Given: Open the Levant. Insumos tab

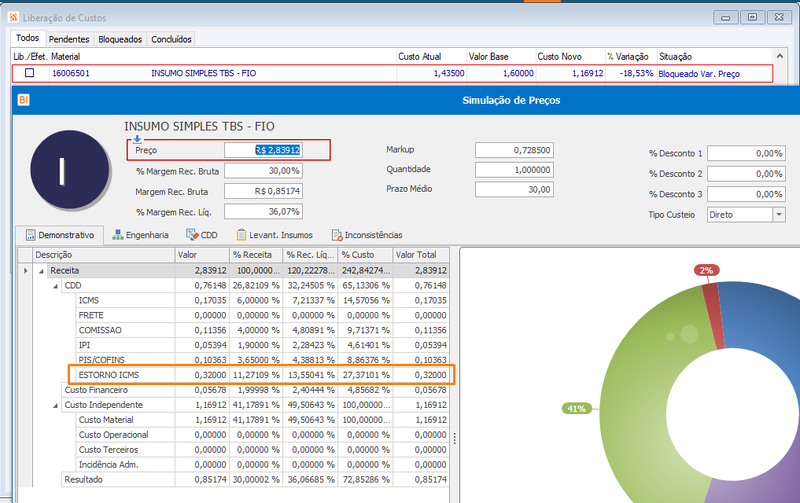Looking at the screenshot, I should click(274, 235).
